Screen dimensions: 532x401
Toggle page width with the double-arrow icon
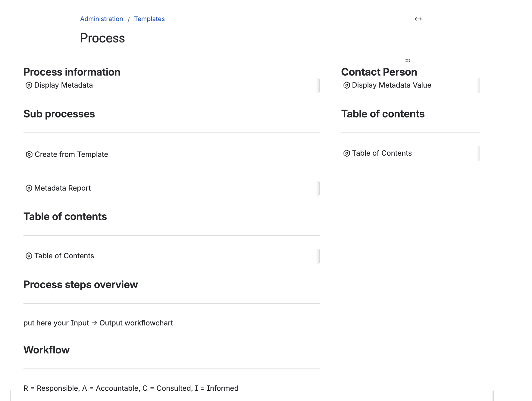tap(418, 19)
